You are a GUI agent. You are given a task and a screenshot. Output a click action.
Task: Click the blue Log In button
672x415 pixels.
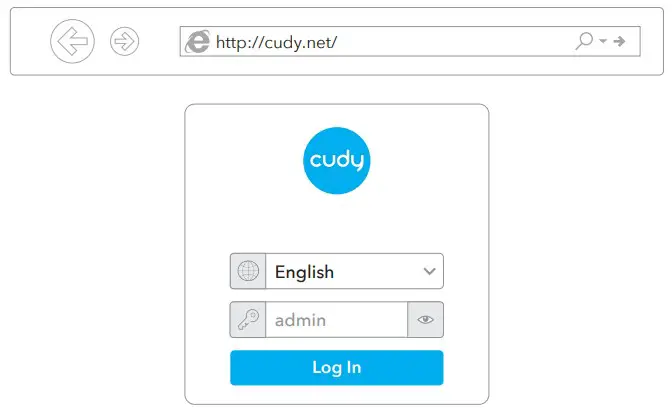[337, 367]
